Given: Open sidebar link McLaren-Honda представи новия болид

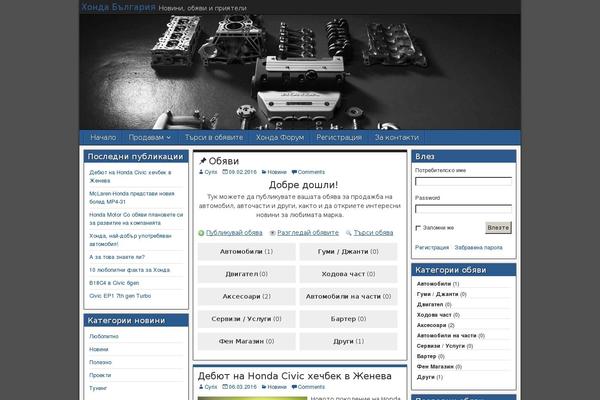Looking at the screenshot, I should click(132, 198).
